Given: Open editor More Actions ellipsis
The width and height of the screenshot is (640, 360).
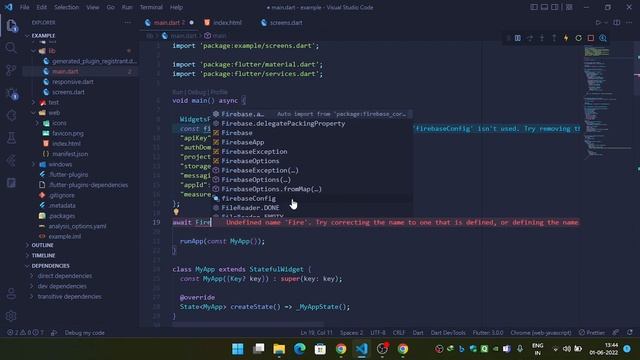Looking at the screenshot, I should [x=629, y=22].
